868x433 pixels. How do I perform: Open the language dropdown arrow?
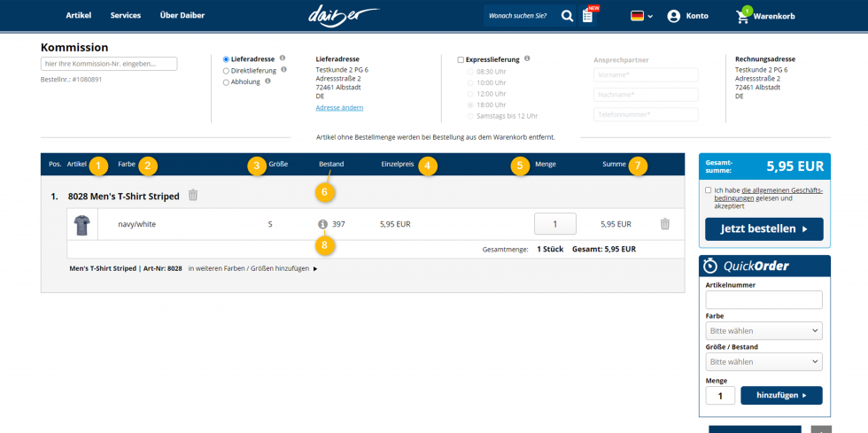tap(650, 17)
